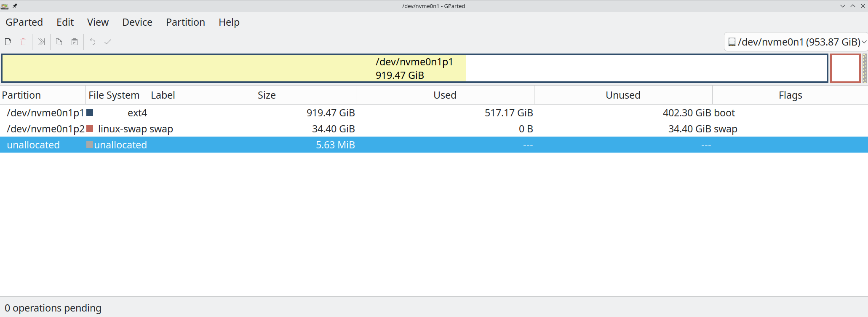Open the Device menu
The image size is (868, 317).
click(x=137, y=22)
